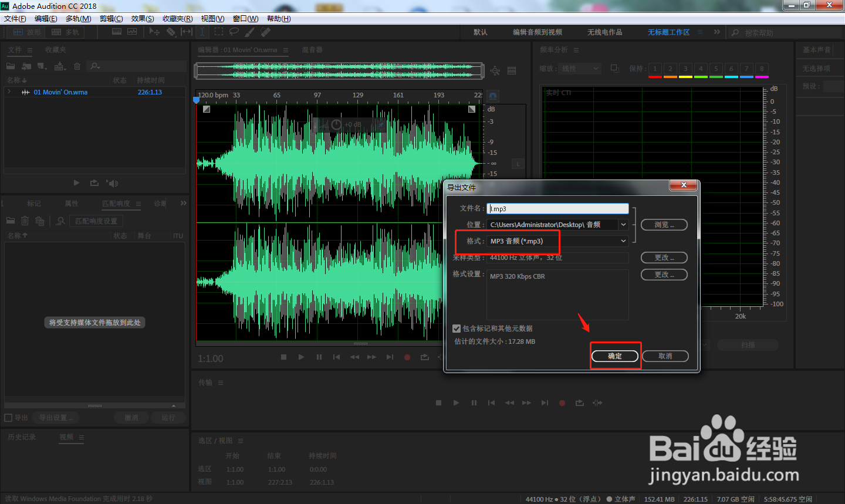This screenshot has height=504, width=845.
Task: Zoom out full icon by overview navigator
Action: pos(495,71)
